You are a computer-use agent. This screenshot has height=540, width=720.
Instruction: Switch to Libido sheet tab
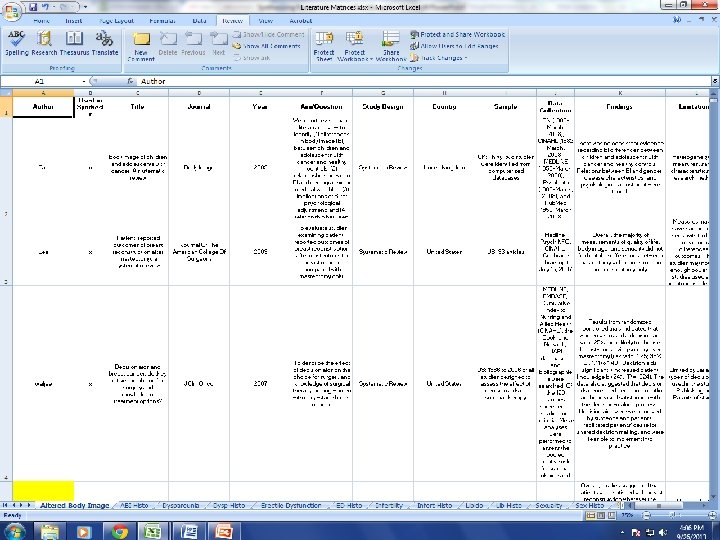[x=474, y=505]
